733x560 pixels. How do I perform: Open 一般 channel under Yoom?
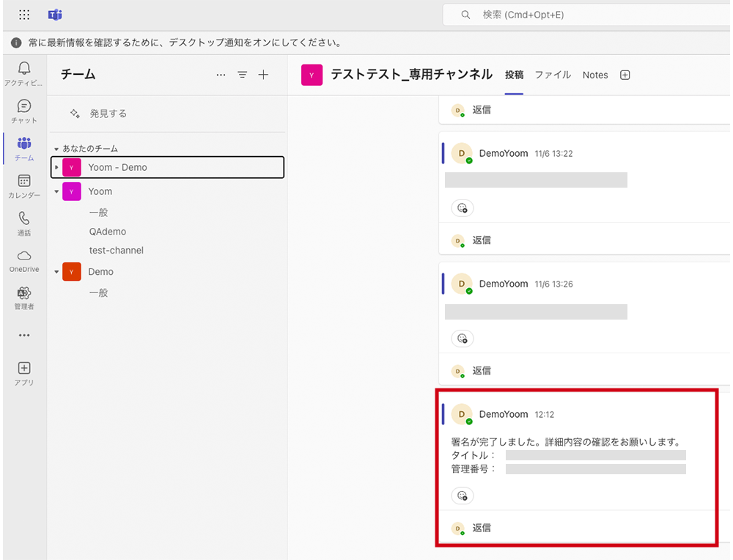pos(99,213)
